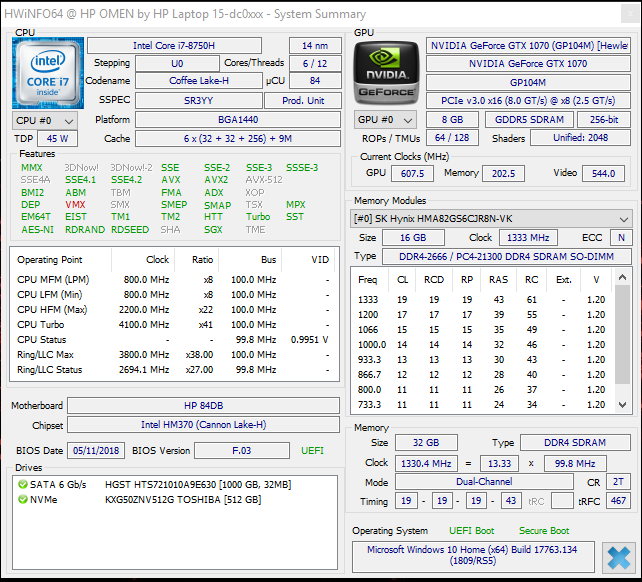642x582 pixels.
Task: Click the Intel HM370 chipset field
Action: [203, 425]
